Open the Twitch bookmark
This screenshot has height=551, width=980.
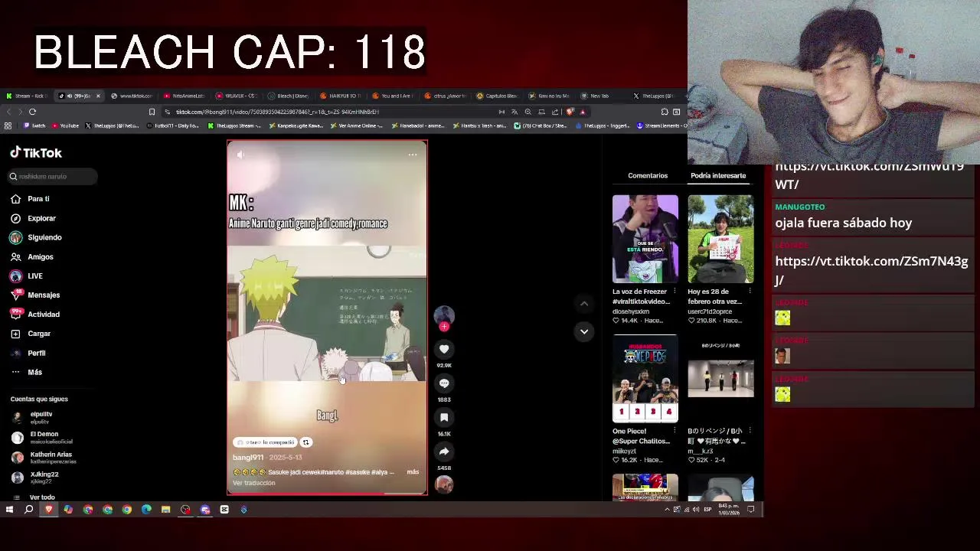pos(34,126)
